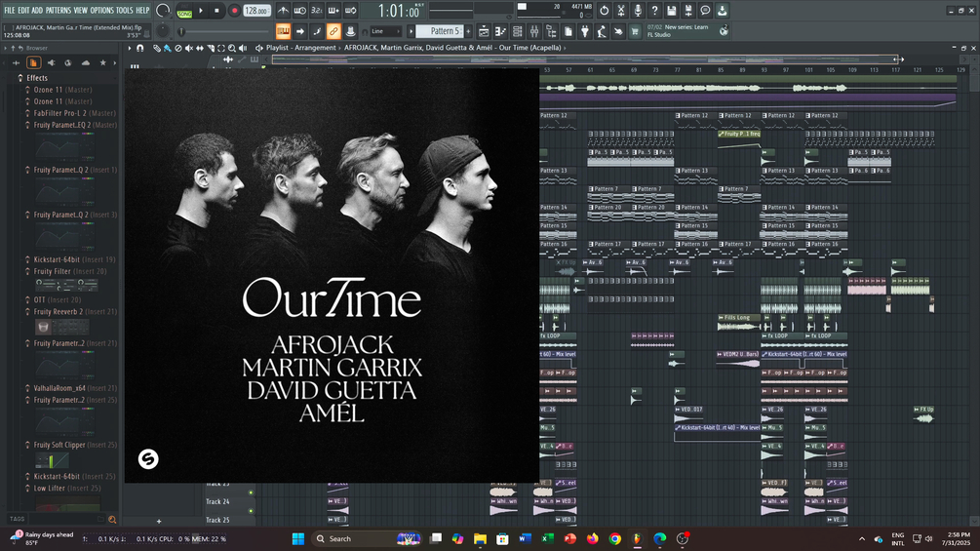Image resolution: width=980 pixels, height=551 pixels.
Task: Open playlist options menu arrow
Action: pyautogui.click(x=130, y=48)
